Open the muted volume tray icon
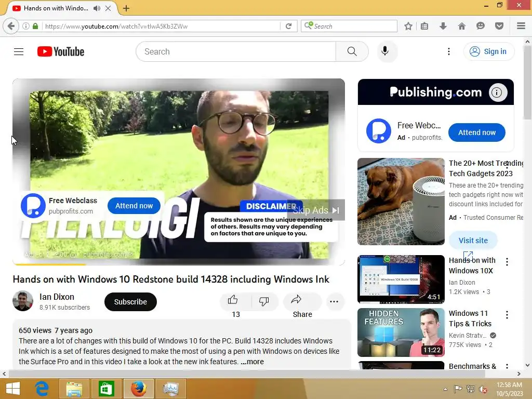532x399 pixels. pyautogui.click(x=483, y=389)
